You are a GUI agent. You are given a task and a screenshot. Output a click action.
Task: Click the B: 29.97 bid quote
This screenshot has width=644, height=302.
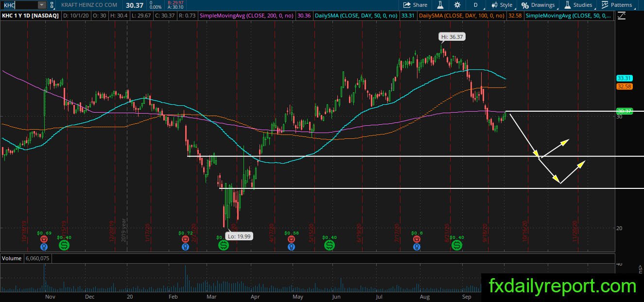click(x=175, y=3)
